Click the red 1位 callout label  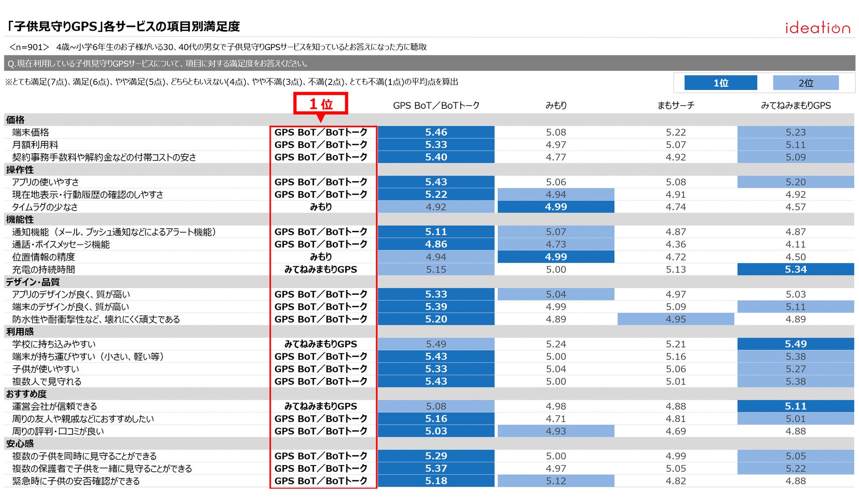(x=321, y=104)
